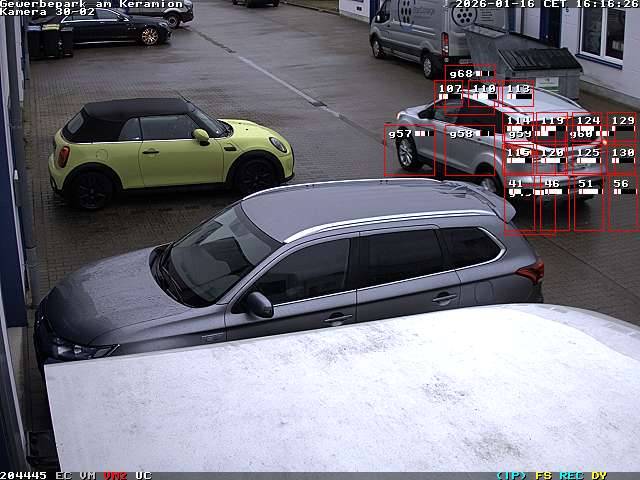Select the cyan (TP) status indicator
640x480 pixels.
511,475
